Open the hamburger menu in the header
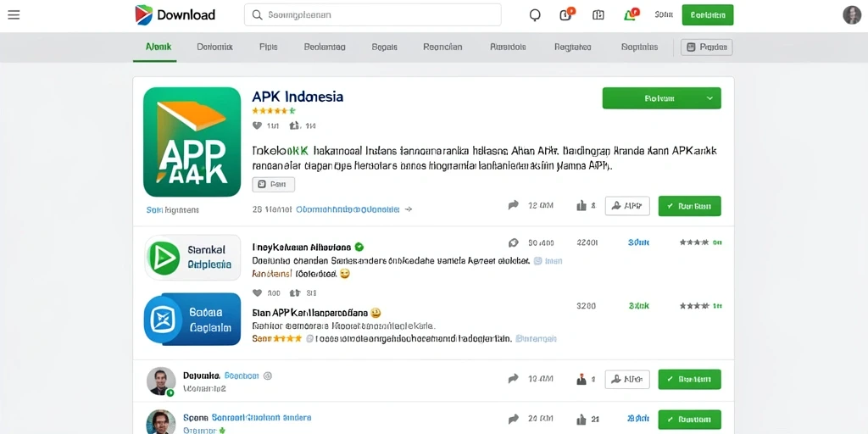Image resolution: width=868 pixels, height=434 pixels. click(x=14, y=15)
